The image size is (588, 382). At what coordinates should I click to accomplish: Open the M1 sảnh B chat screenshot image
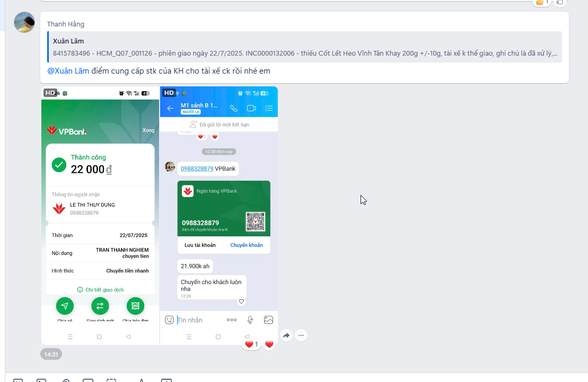coord(219,216)
